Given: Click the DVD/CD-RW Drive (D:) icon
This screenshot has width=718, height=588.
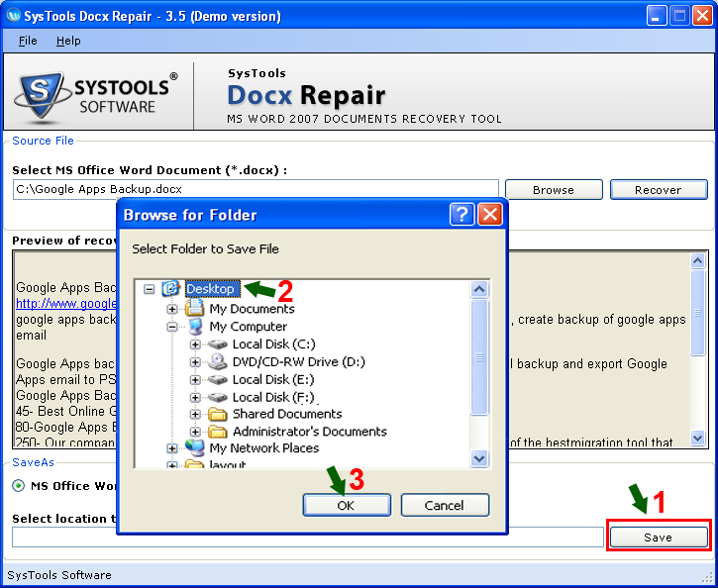Looking at the screenshot, I should (x=218, y=361).
